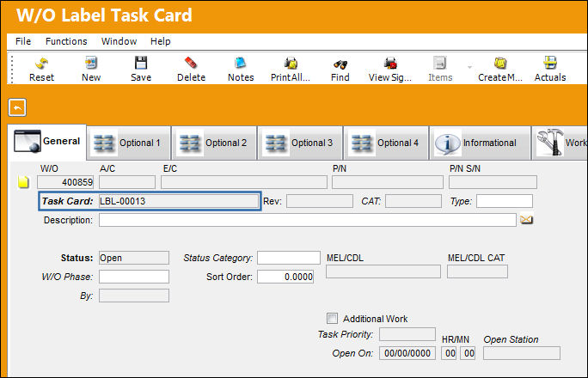Open the Functions menu
This screenshot has width=588, height=378.
click(x=66, y=41)
